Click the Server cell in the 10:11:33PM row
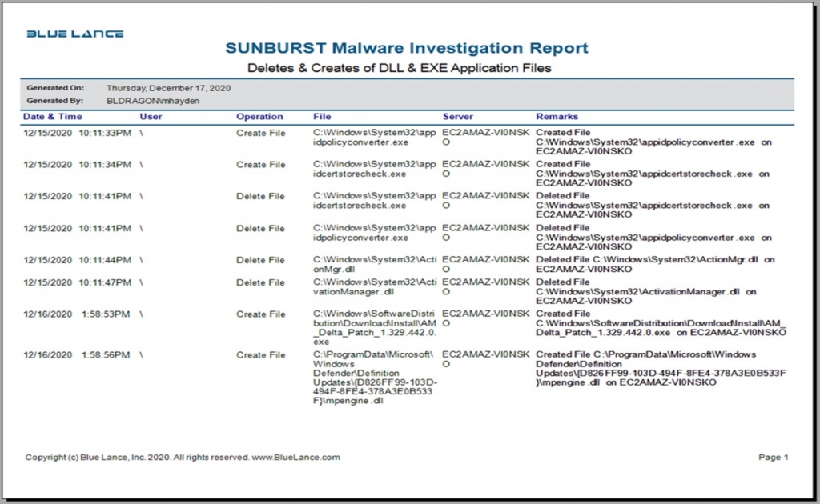The height and width of the screenshot is (504, 820). (486, 138)
